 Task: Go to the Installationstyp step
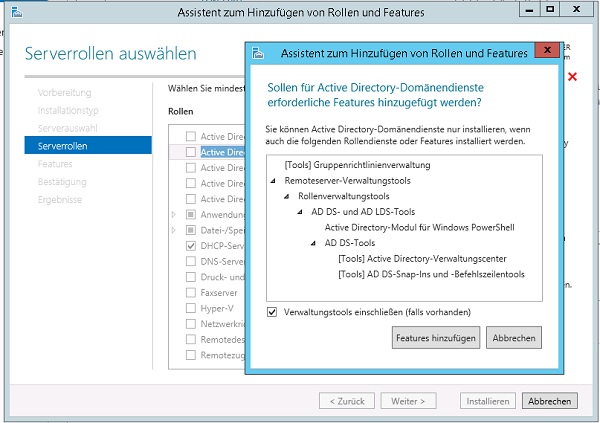68,111
